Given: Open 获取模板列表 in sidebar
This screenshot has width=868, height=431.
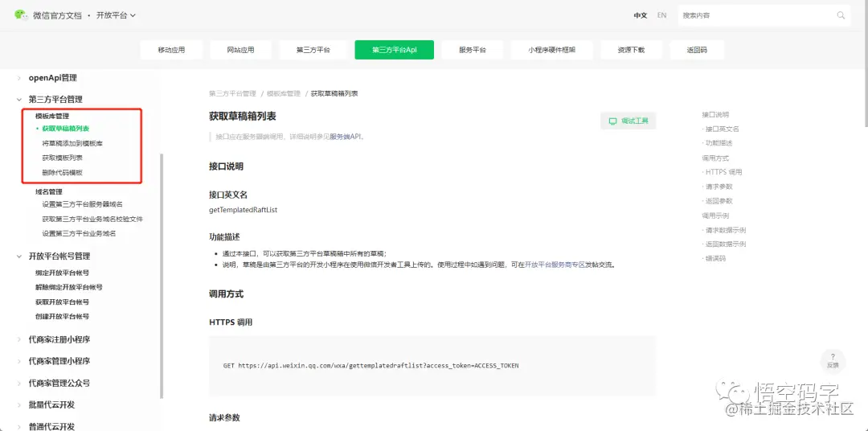Looking at the screenshot, I should click(x=63, y=158).
